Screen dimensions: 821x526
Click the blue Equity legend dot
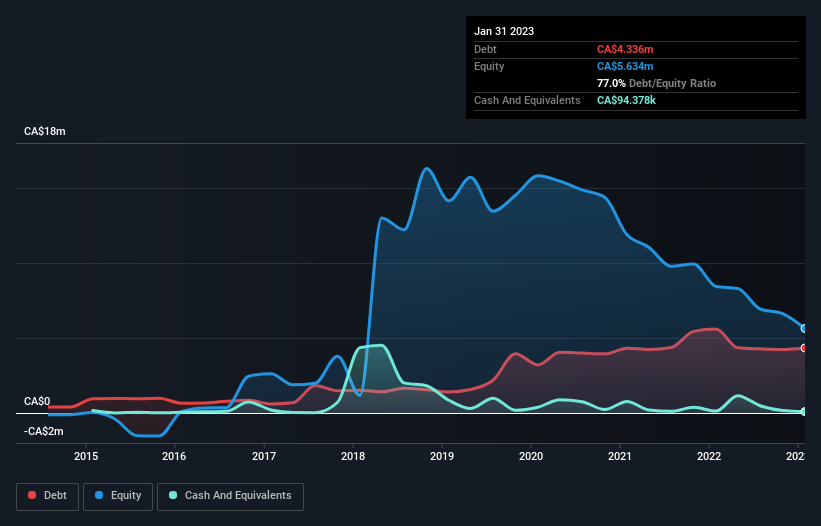(x=99, y=495)
